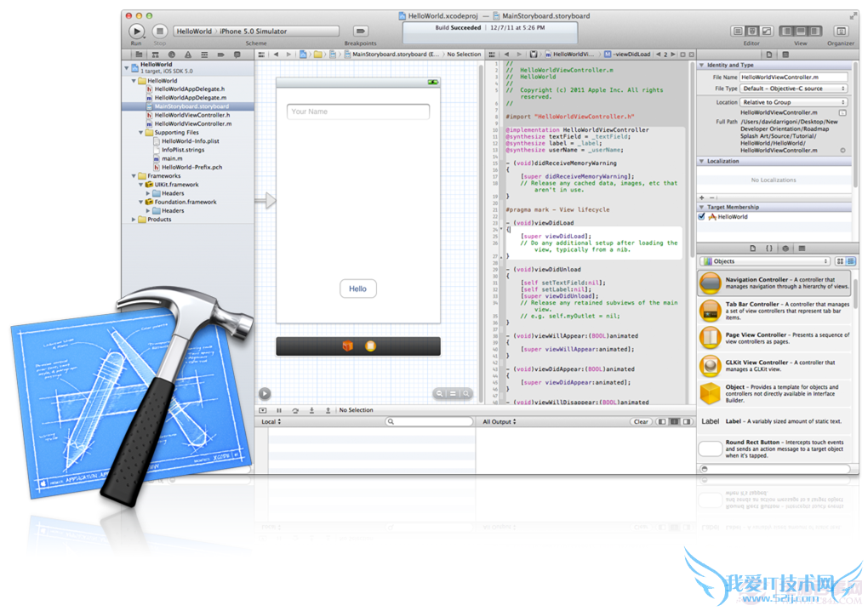Collapse UIKit.framework disclosure triangle
Screen dimensions: 868x611
click(x=141, y=185)
